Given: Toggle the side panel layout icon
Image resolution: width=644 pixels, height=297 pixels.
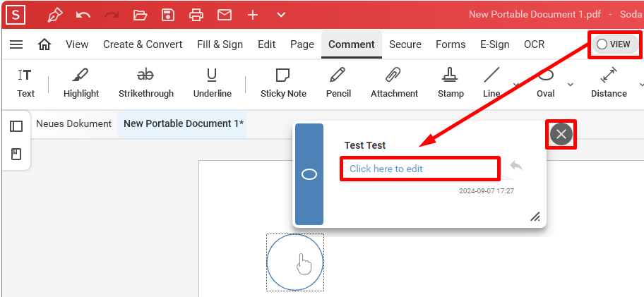Looking at the screenshot, I should coord(16,126).
